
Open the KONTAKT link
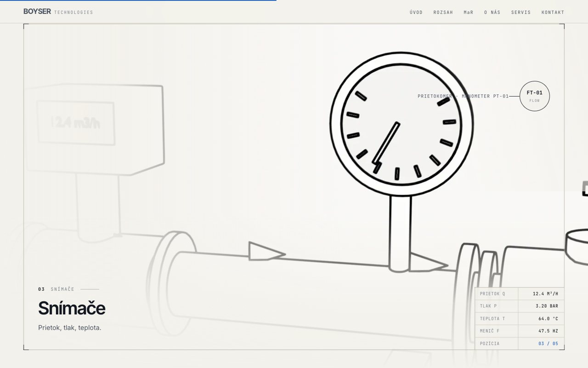(x=553, y=12)
